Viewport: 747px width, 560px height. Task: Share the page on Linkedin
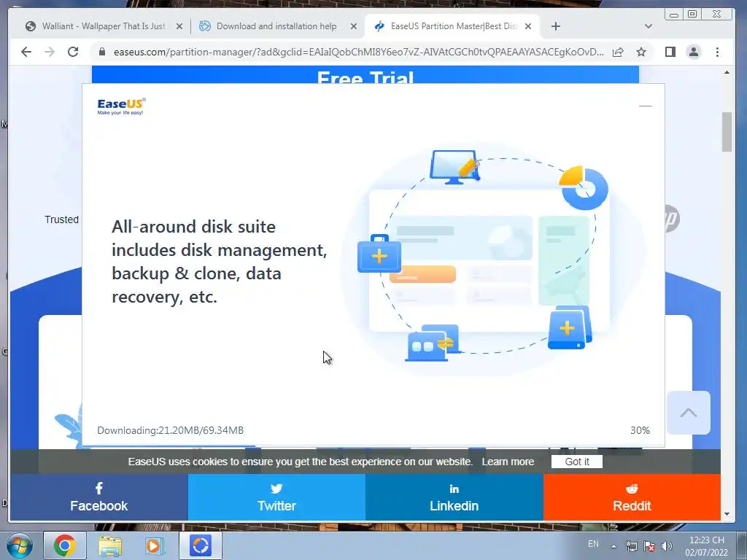454,497
